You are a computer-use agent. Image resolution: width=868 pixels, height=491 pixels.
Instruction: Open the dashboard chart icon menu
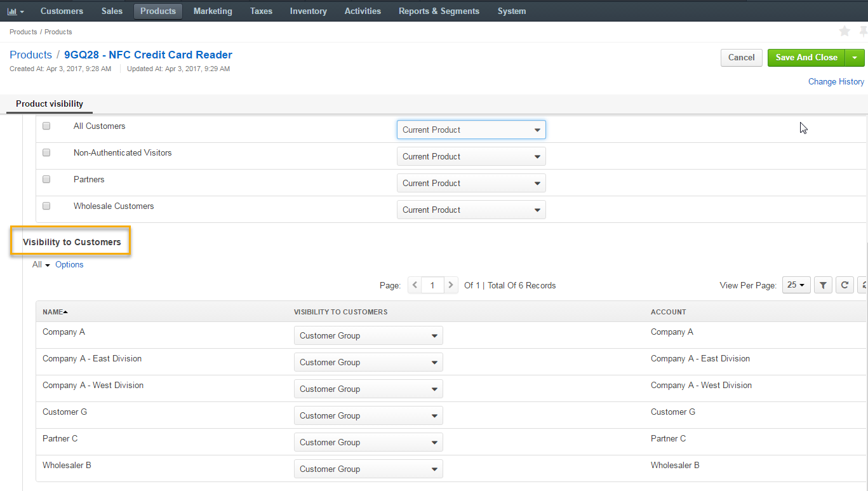click(16, 11)
